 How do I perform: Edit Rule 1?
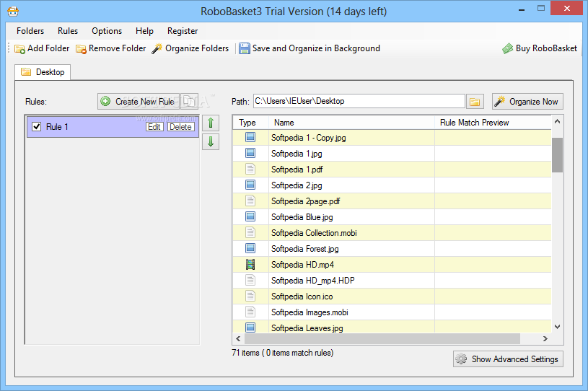click(x=154, y=127)
